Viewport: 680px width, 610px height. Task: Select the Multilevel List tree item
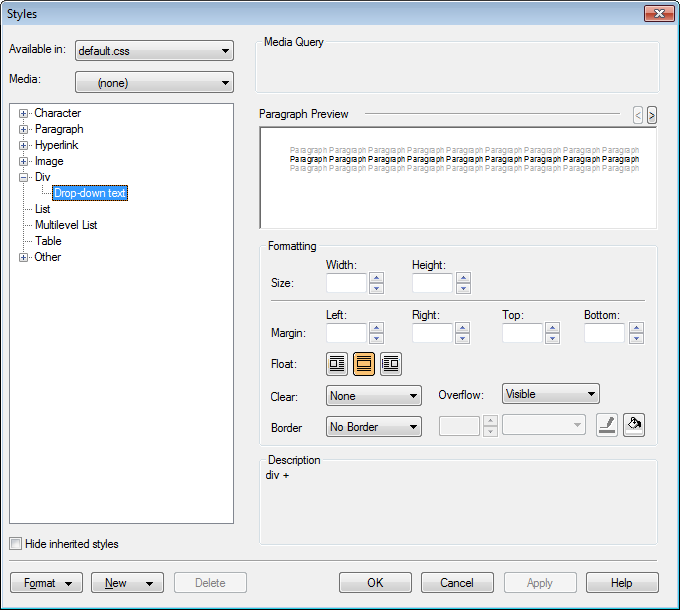point(66,225)
